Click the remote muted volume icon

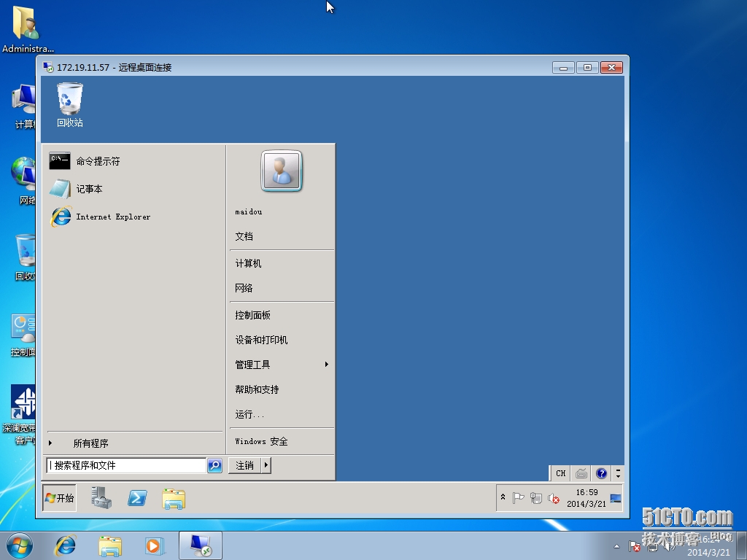tap(553, 498)
